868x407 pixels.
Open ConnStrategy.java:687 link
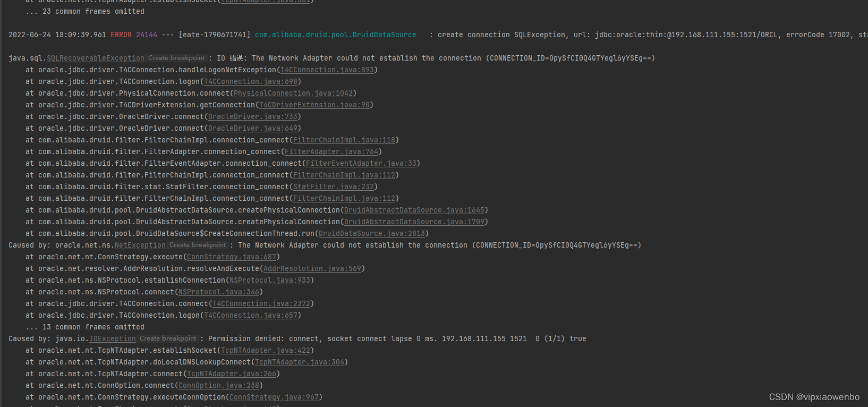(x=232, y=257)
